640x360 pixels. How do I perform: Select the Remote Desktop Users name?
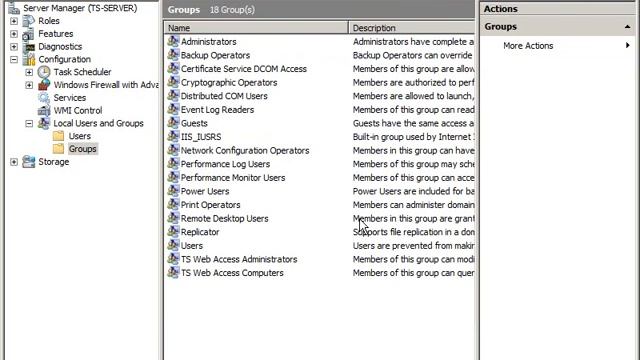pyautogui.click(x=224, y=218)
